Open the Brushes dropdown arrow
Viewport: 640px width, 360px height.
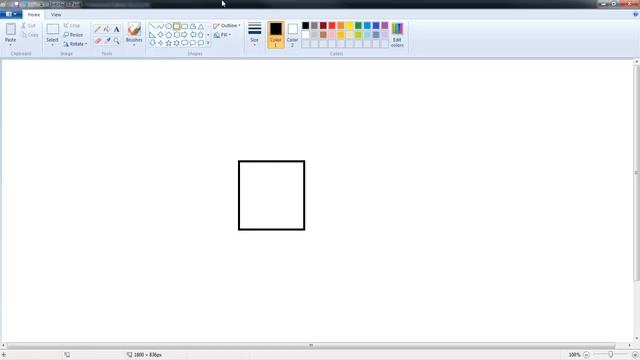(x=134, y=44)
